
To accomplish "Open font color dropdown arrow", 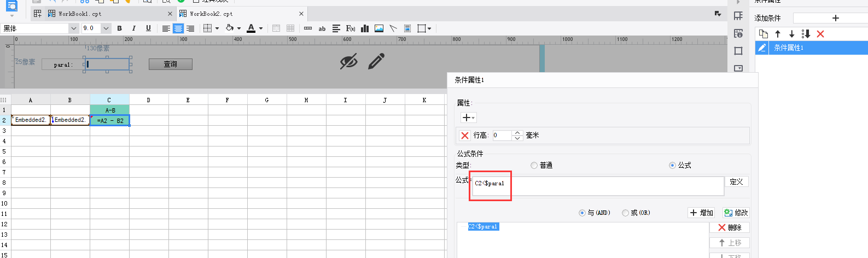I will (261, 28).
